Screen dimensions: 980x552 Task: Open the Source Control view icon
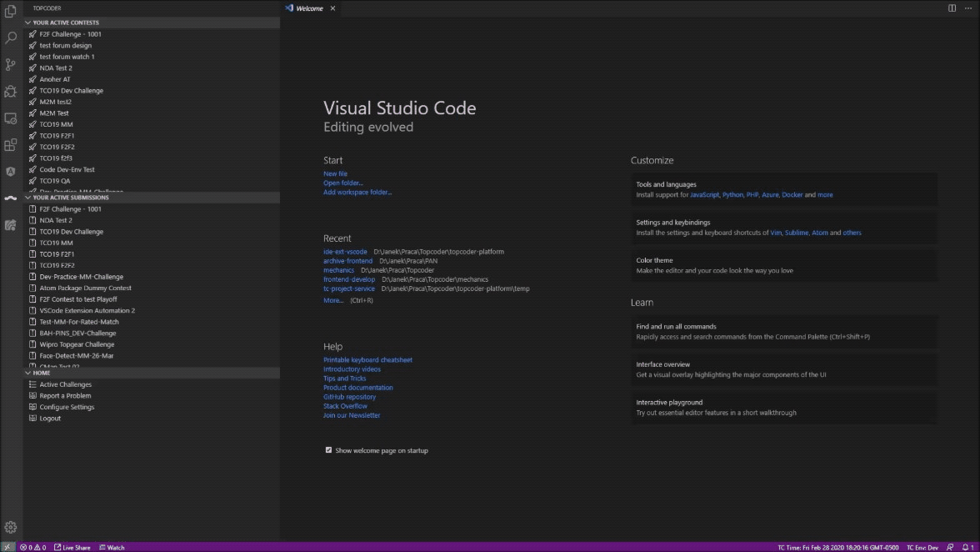[11, 64]
